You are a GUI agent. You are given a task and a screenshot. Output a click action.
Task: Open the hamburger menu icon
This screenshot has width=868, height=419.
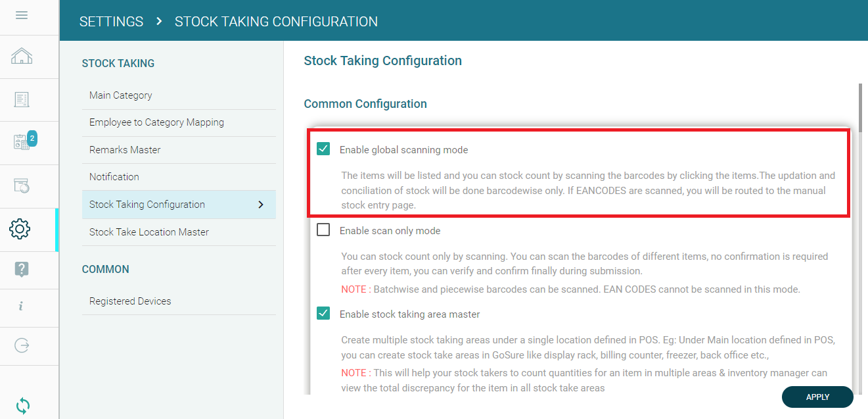pos(22,15)
